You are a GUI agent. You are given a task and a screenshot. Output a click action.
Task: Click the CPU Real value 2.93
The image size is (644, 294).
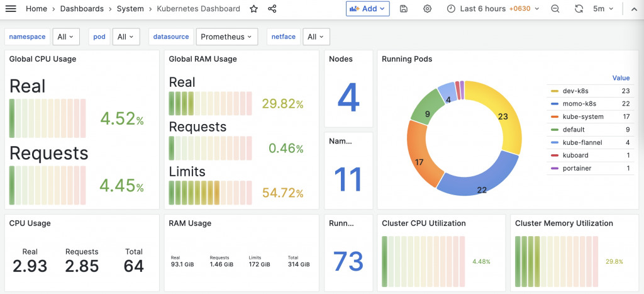30,266
